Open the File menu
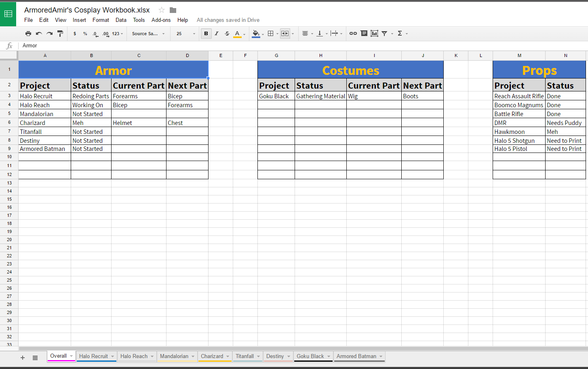588x369 pixels. 29,20
